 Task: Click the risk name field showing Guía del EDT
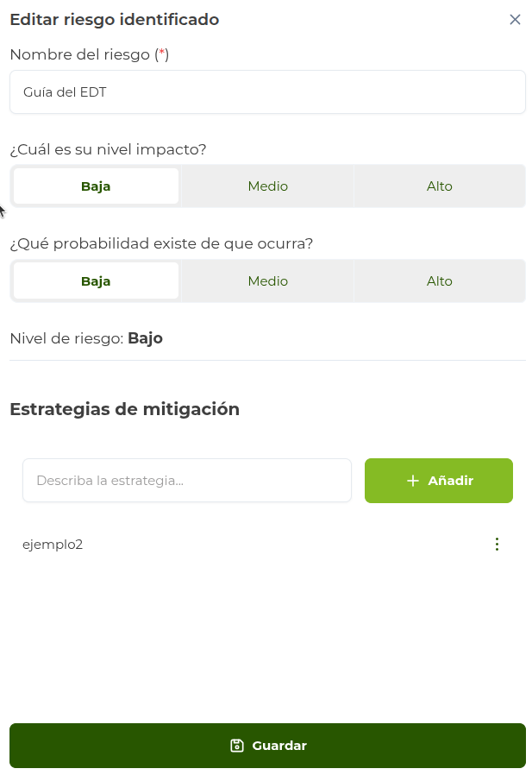point(267,91)
